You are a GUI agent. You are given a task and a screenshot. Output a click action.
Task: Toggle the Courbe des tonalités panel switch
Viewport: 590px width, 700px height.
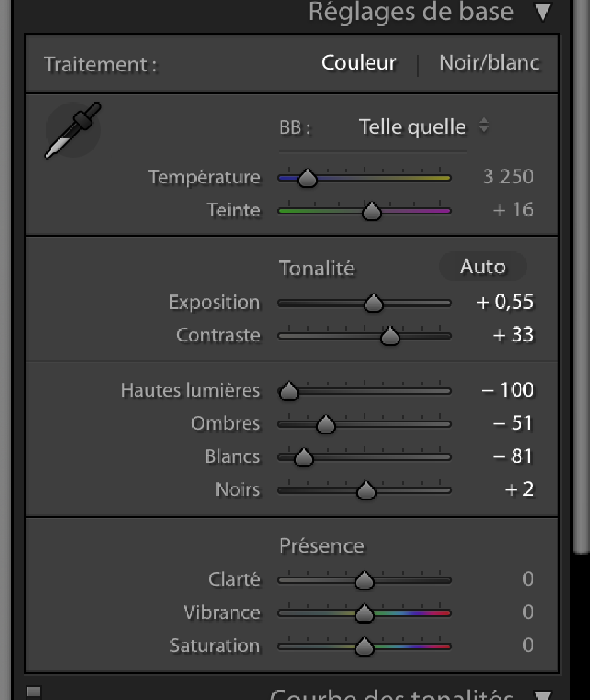pos(33,692)
